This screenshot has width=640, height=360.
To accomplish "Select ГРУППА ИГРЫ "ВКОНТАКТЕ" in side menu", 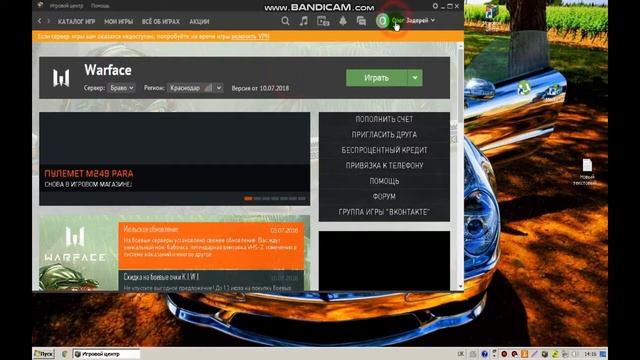I will (384, 212).
